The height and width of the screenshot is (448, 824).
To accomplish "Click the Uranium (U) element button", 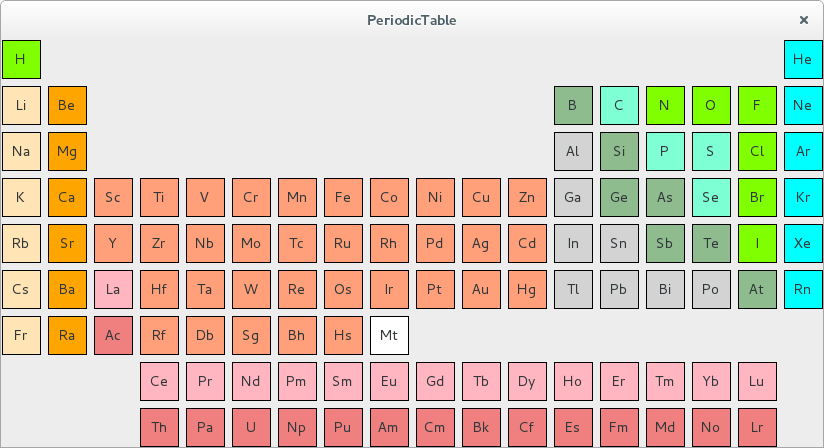I will point(251,427).
